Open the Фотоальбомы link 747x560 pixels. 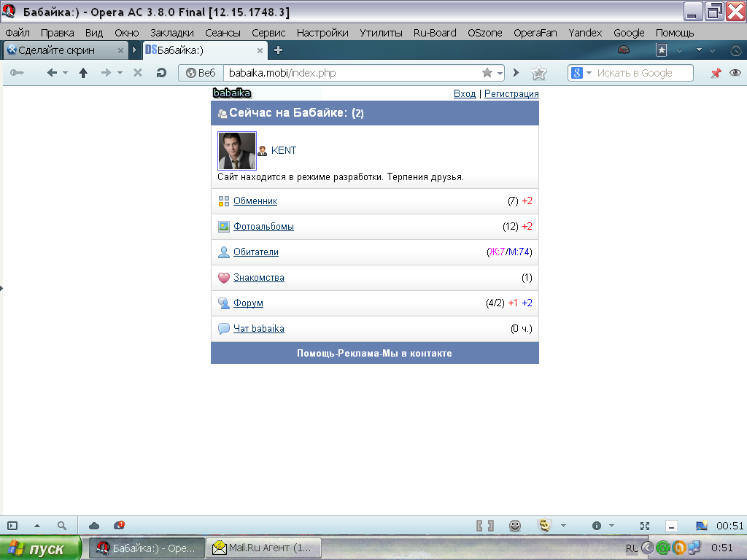(x=263, y=227)
